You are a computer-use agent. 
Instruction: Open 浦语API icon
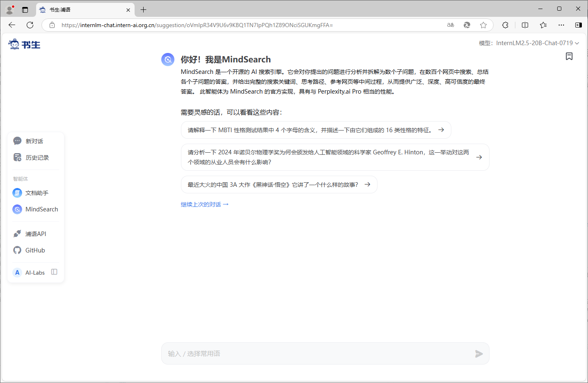[17, 234]
